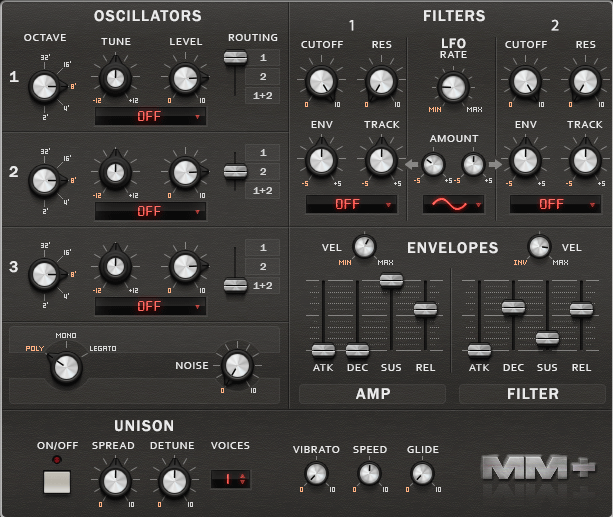Click oscillator 3 Octave knob
The height and width of the screenshot is (517, 613).
(45, 275)
